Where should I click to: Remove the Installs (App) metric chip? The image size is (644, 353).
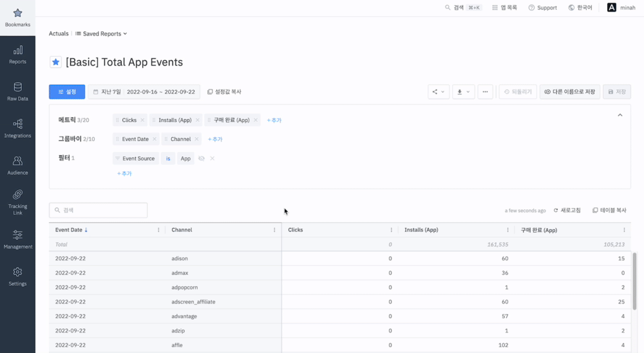[x=198, y=120]
